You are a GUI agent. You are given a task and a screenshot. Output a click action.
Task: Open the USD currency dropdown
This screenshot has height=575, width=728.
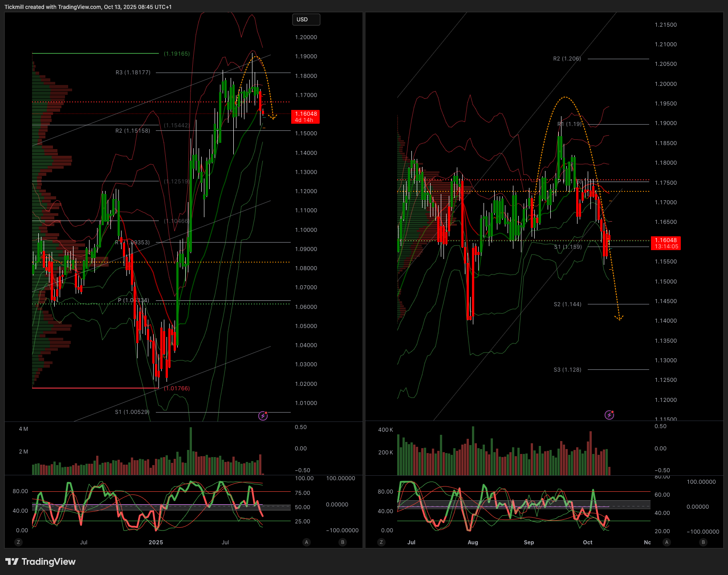tap(305, 20)
